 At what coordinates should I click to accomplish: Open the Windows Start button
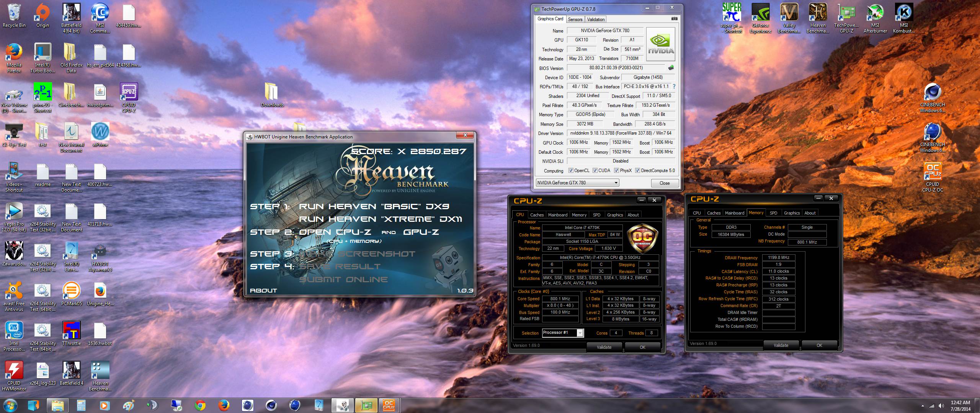10,405
